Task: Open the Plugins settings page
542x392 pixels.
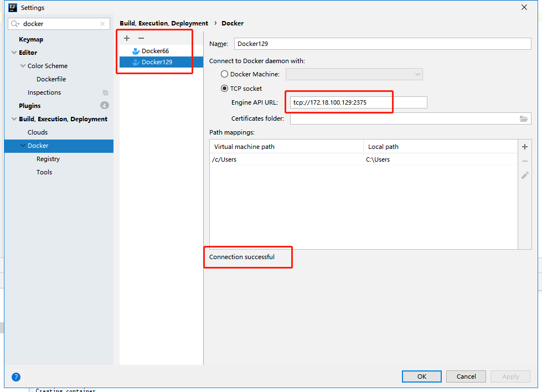Action: (x=30, y=106)
